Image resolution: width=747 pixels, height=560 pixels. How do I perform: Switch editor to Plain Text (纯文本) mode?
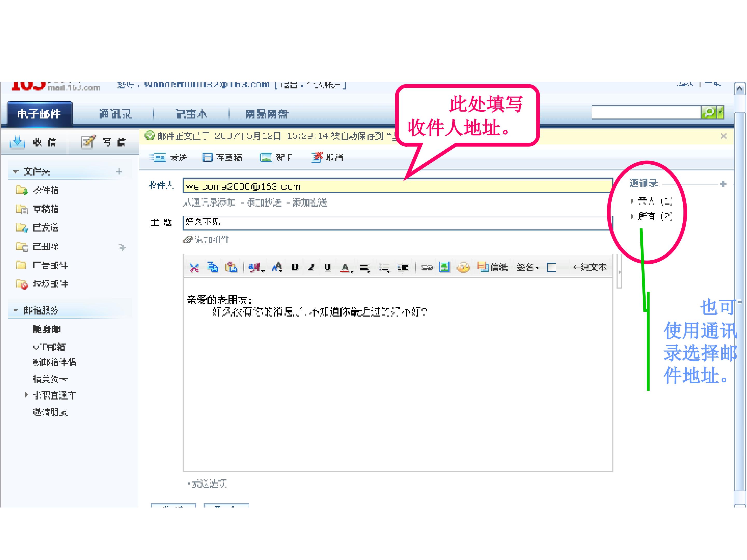[590, 267]
